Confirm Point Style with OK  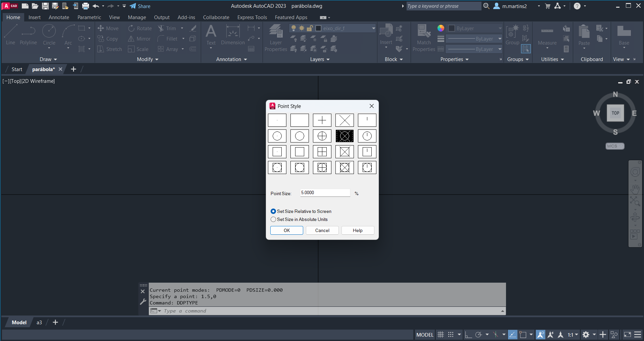coord(287,230)
